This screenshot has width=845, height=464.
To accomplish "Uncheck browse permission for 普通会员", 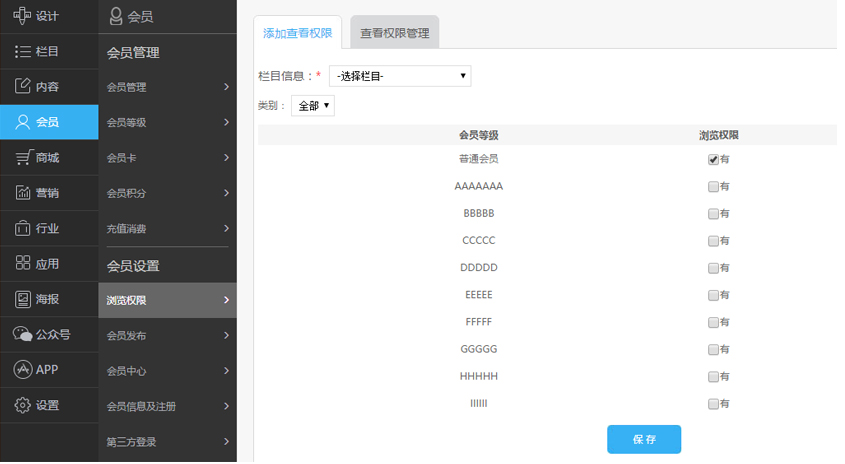I will point(713,159).
